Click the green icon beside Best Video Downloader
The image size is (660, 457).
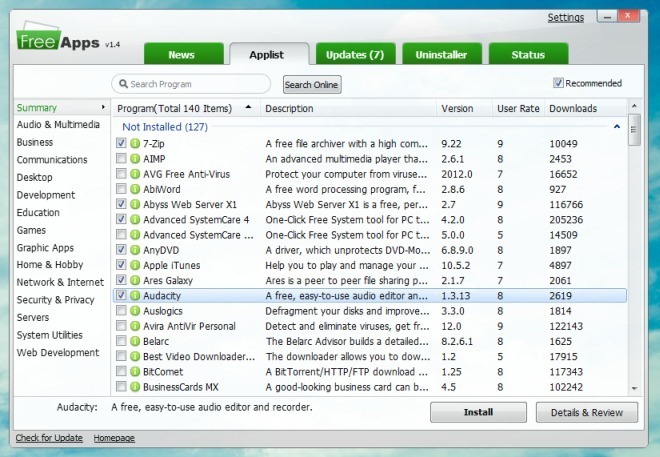pos(135,356)
